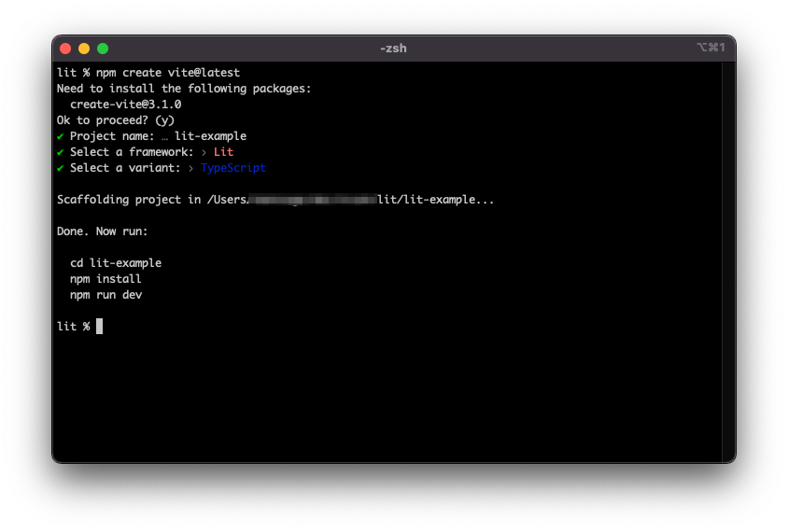Click the 'Scaffolding project in' text
The width and height of the screenshot is (788, 532).
[129, 200]
